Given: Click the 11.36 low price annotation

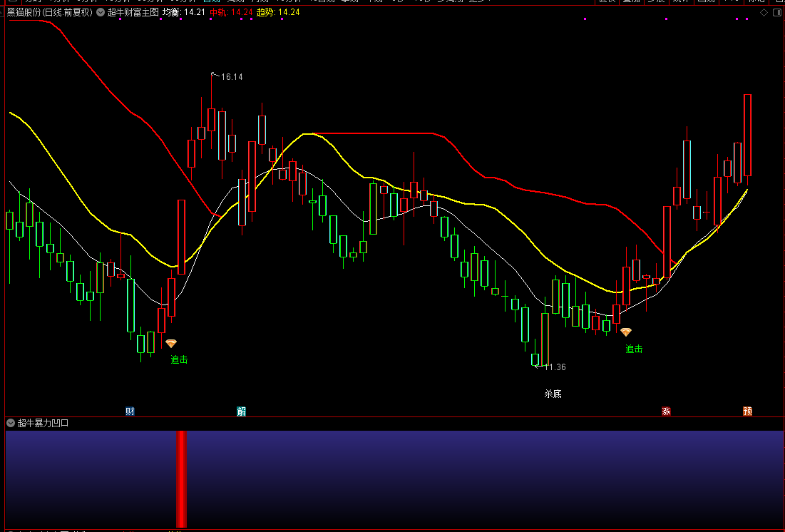Looking at the screenshot, I should coord(555,367).
